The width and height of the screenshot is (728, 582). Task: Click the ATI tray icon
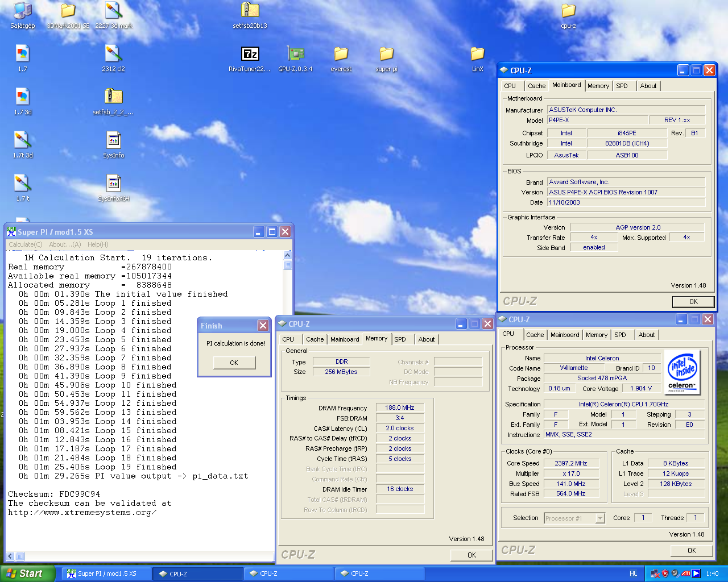pos(686,573)
